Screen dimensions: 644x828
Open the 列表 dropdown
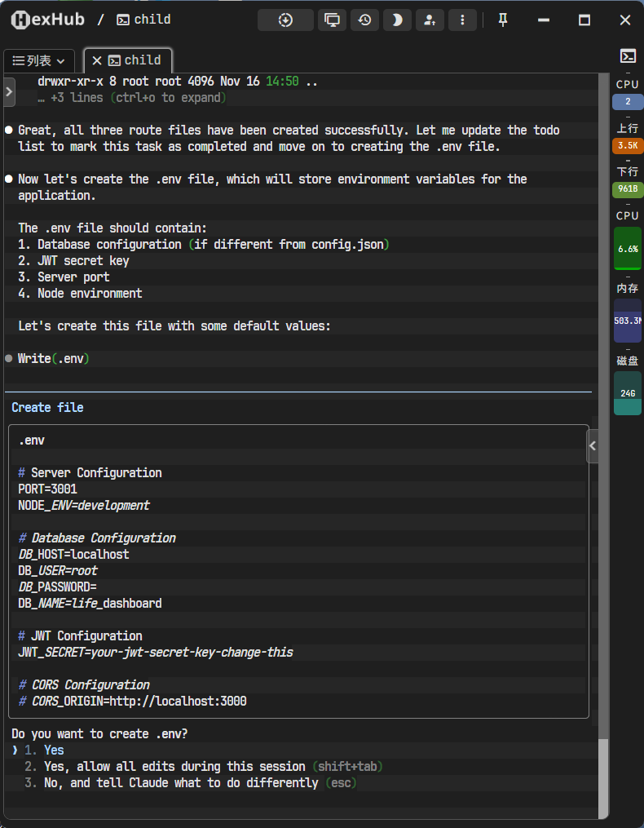(39, 60)
